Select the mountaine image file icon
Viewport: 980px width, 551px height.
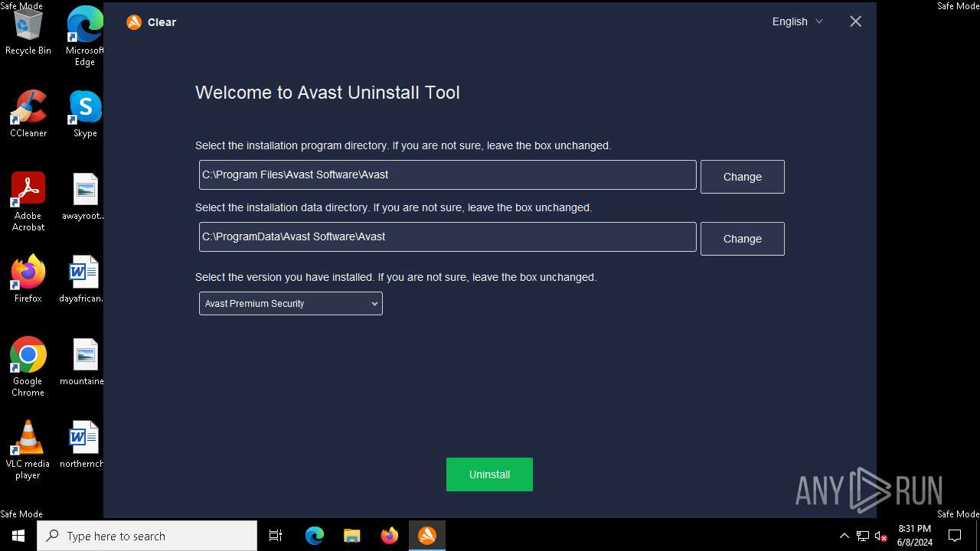83,362
